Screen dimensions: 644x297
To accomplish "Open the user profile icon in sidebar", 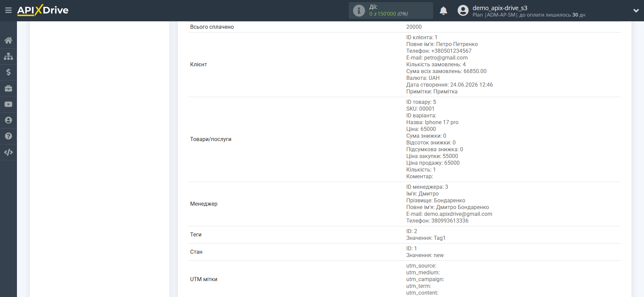I will click(8, 120).
